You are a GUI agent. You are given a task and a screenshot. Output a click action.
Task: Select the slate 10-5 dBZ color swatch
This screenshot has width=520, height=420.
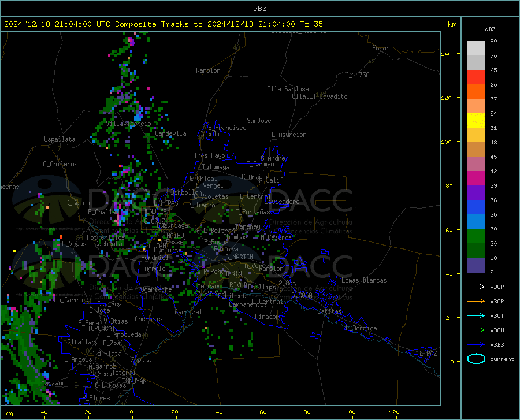[476, 265]
